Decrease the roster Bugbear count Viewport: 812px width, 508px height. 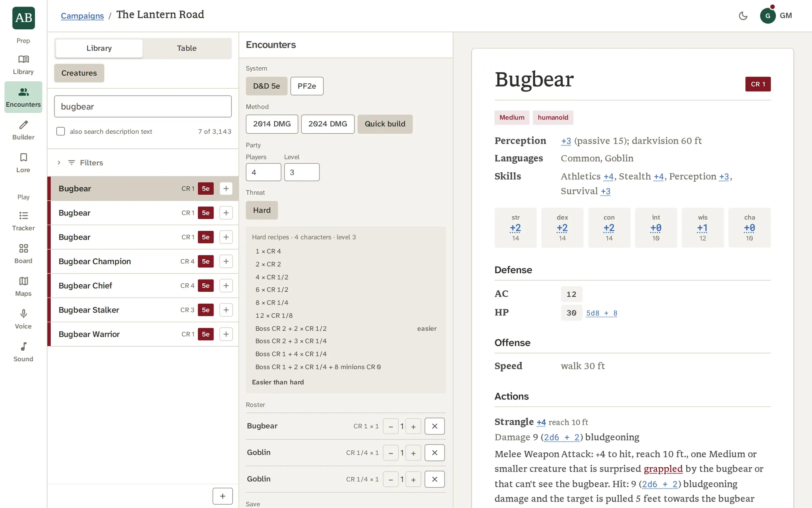coord(391,427)
